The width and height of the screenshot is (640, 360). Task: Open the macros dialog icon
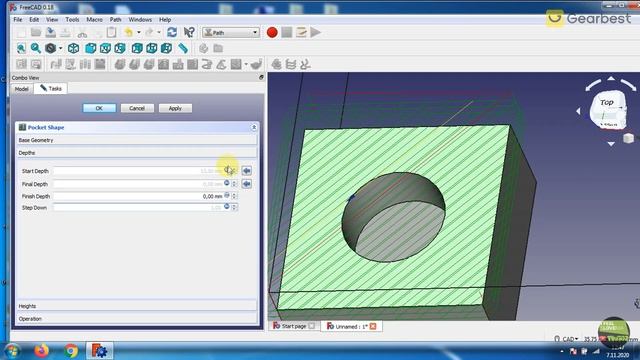coord(301,32)
